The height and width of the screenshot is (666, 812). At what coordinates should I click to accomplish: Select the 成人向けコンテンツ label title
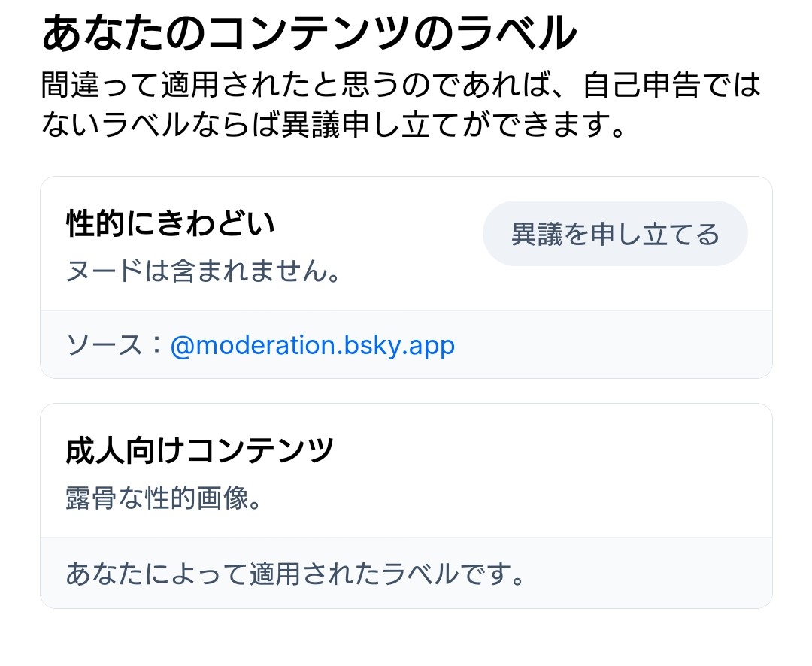[200, 450]
